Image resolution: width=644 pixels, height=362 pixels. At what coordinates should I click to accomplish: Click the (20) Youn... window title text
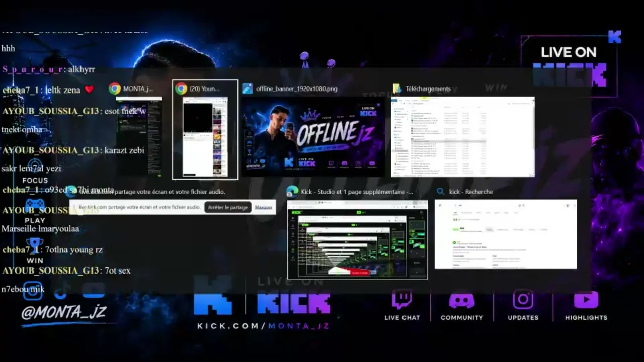pos(204,89)
